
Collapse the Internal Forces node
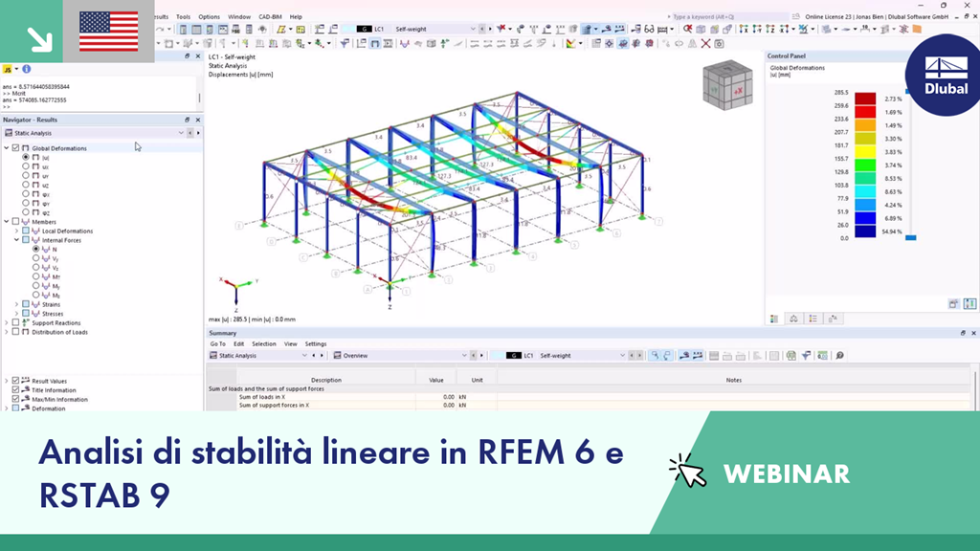pos(17,240)
